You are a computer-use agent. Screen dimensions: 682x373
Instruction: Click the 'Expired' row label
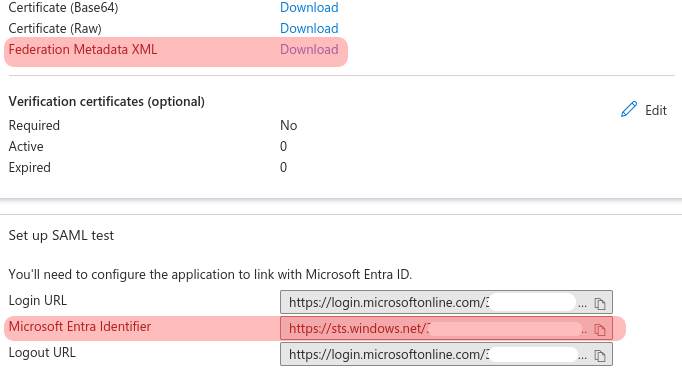(x=30, y=167)
